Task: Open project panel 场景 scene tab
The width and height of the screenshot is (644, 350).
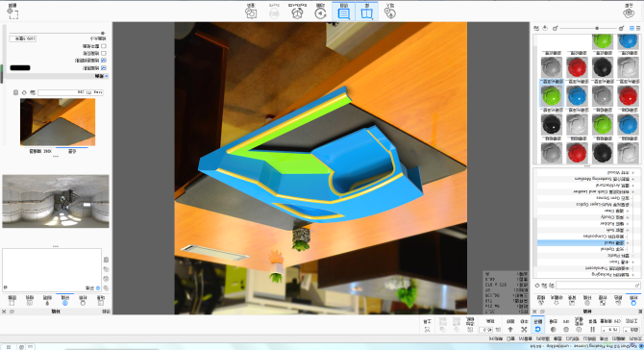Action: [101, 300]
